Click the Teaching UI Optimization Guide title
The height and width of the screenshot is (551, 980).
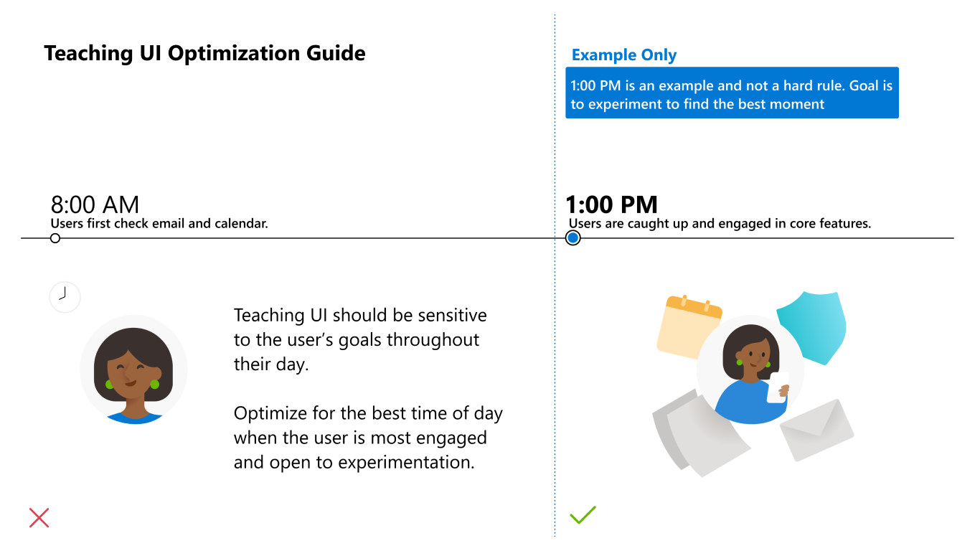coord(204,53)
